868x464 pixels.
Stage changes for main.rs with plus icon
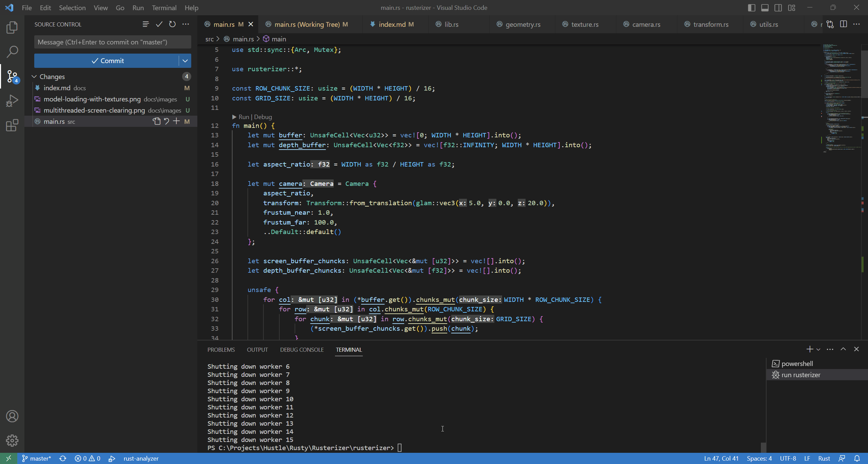176,121
